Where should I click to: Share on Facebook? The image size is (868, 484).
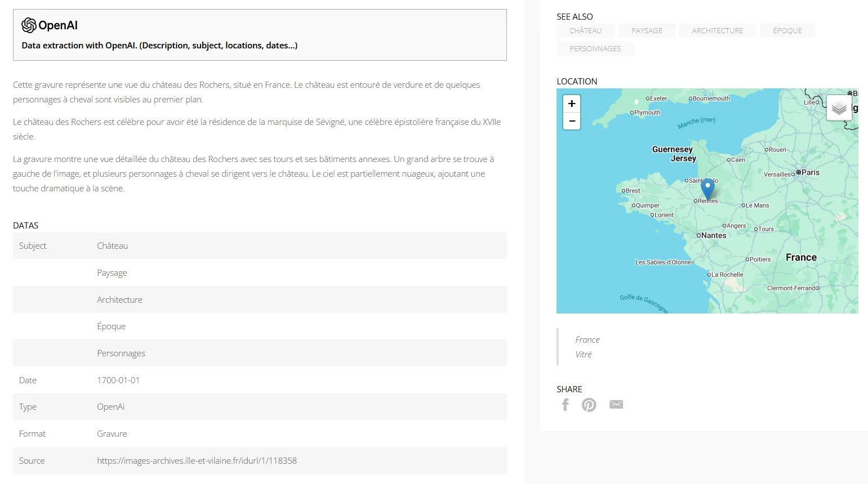pos(566,405)
